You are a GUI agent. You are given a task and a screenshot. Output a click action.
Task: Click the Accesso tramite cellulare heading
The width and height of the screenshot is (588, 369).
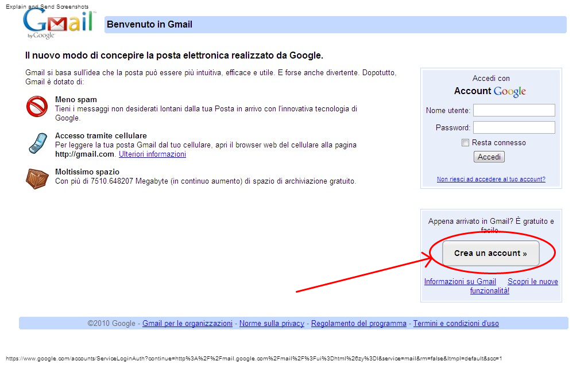pyautogui.click(x=101, y=135)
